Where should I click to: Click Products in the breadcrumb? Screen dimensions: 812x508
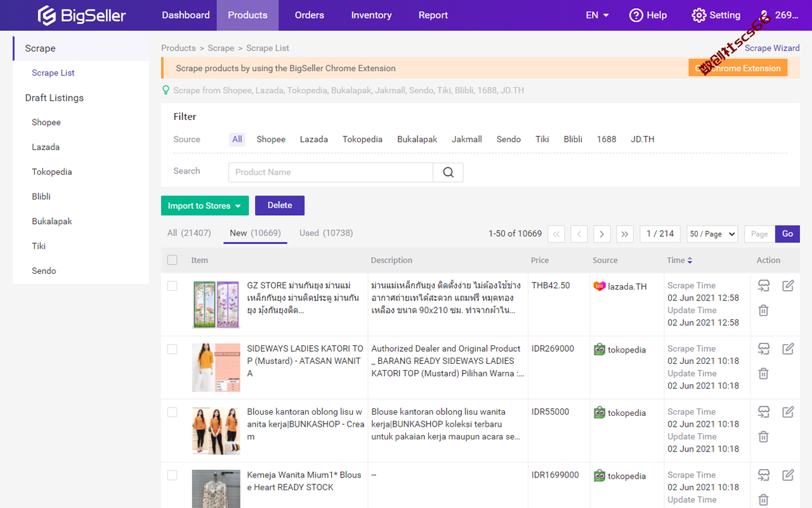(x=178, y=48)
